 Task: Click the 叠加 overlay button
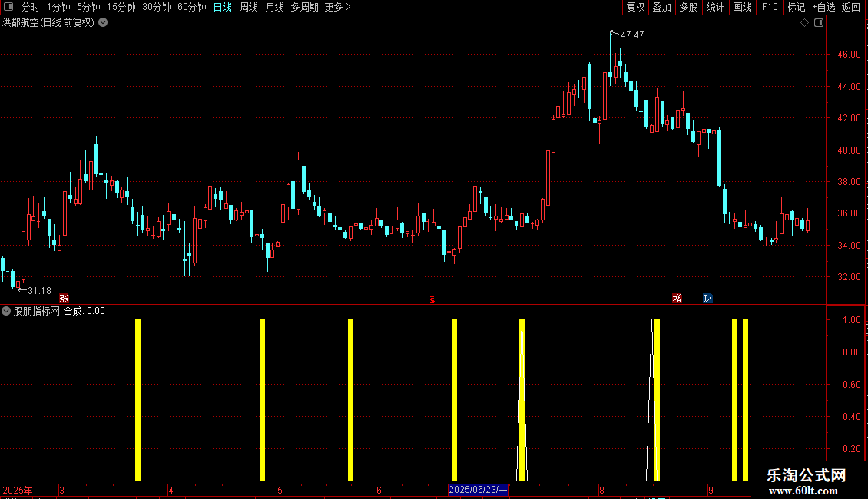[661, 7]
